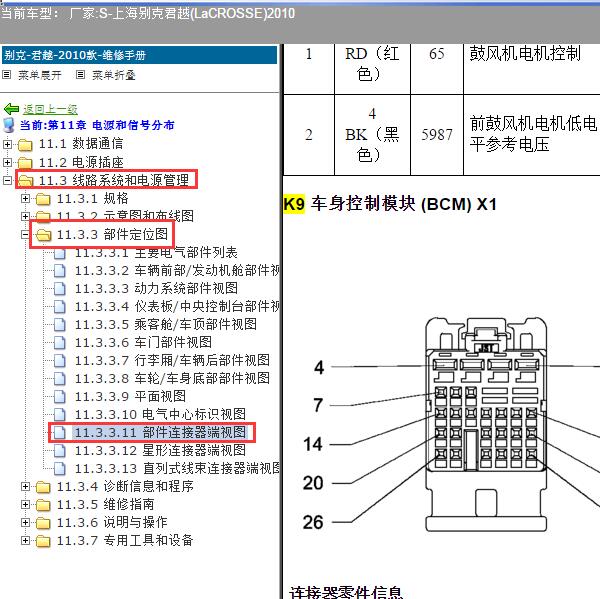Select 11.3.3.11 部件连接器端视图
Image resolution: width=600 pixels, height=599 pixels.
(160, 433)
